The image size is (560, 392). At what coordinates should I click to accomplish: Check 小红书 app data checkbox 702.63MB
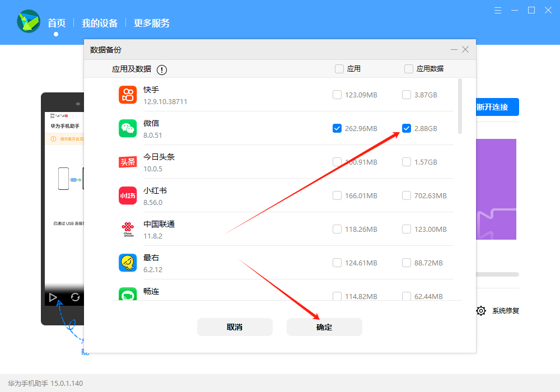tap(407, 195)
